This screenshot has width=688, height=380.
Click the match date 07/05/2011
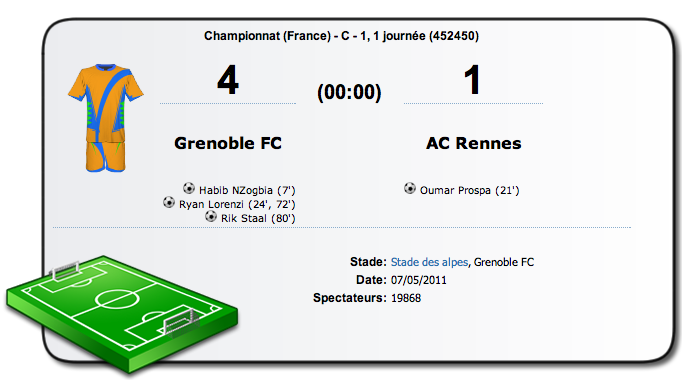419,280
